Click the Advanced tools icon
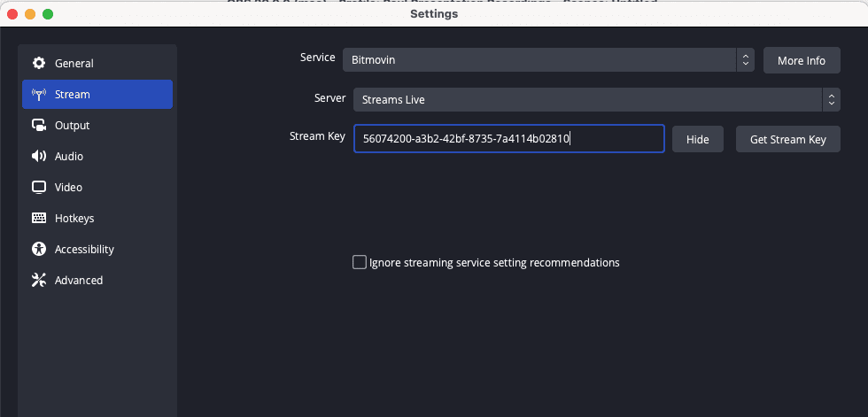 [x=39, y=281]
